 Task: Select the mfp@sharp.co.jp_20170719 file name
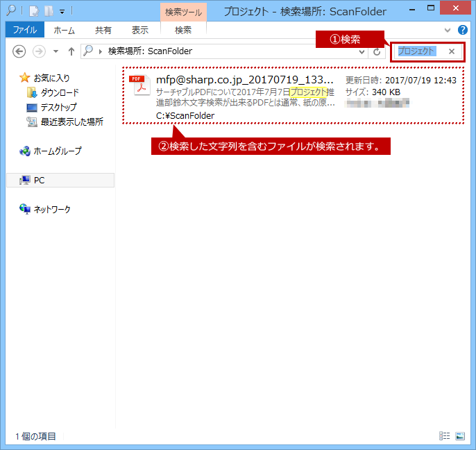(x=245, y=80)
